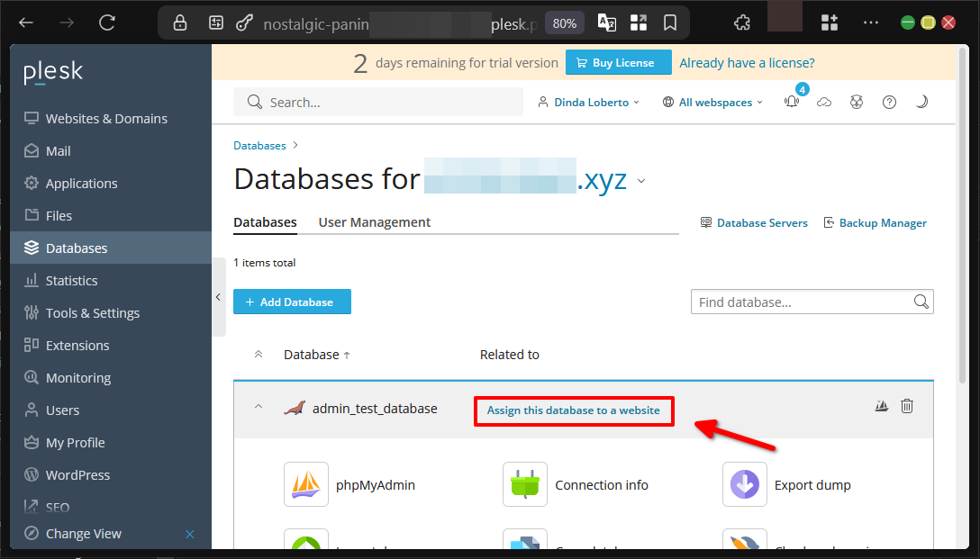980x559 pixels.
Task: Open notifications showing 4 alerts
Action: pos(792,102)
